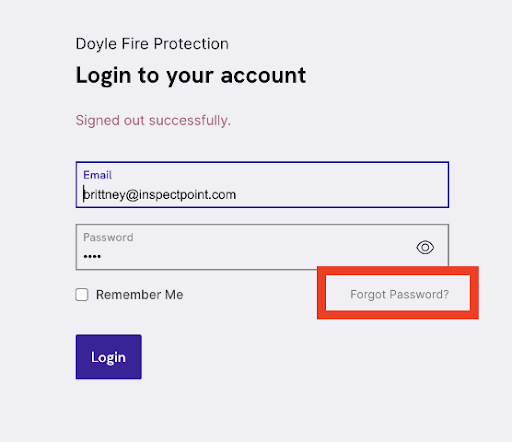Reveal the password with the eye icon
Image resolution: width=512 pixels, height=442 pixels.
tap(425, 248)
